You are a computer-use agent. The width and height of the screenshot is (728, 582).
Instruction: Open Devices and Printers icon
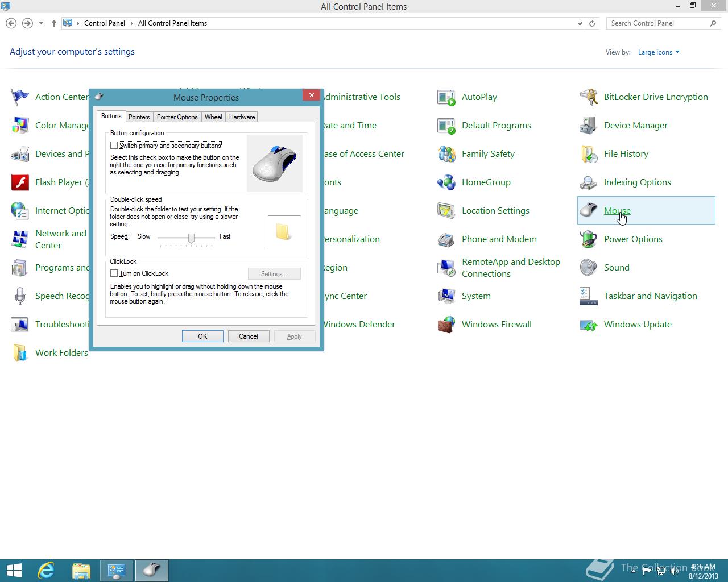tap(20, 154)
